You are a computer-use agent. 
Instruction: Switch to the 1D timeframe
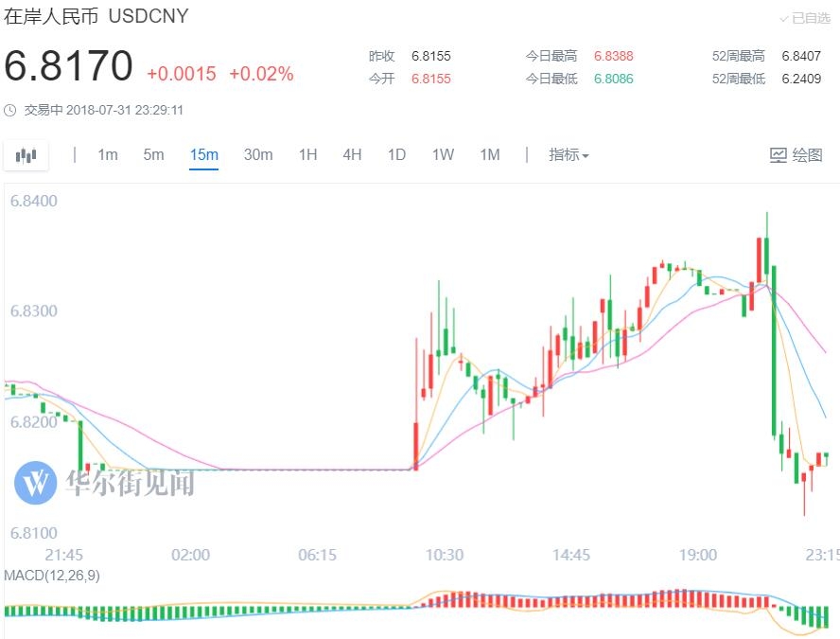tap(396, 155)
